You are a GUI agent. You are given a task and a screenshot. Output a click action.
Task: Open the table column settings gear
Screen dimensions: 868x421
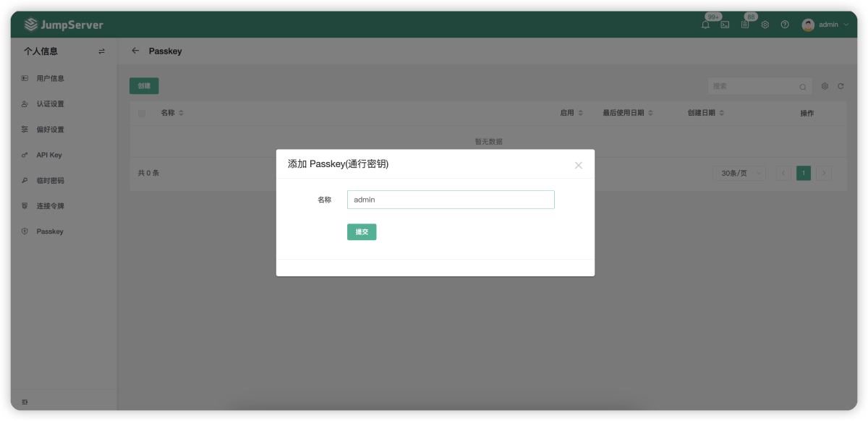[x=824, y=85]
